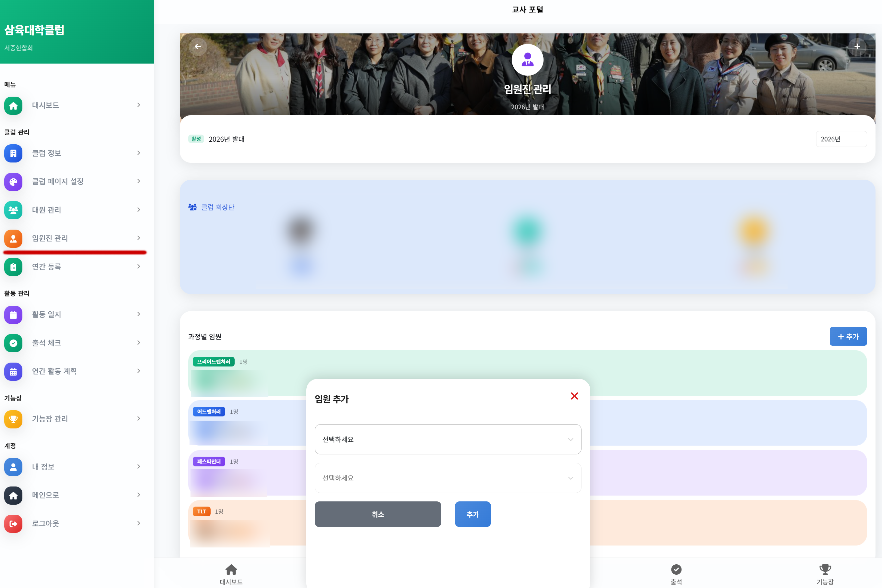Click the 기능장 관리 trophy icon

[x=13, y=419]
